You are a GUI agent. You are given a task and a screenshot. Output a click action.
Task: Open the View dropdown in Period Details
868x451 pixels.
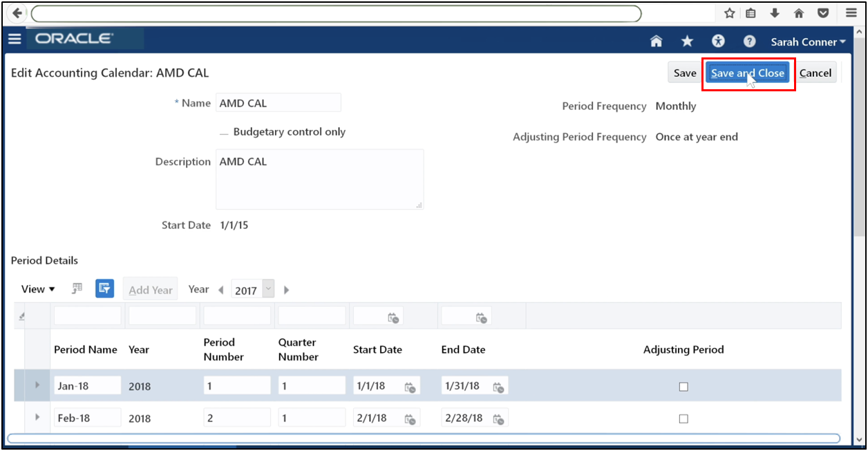click(37, 288)
